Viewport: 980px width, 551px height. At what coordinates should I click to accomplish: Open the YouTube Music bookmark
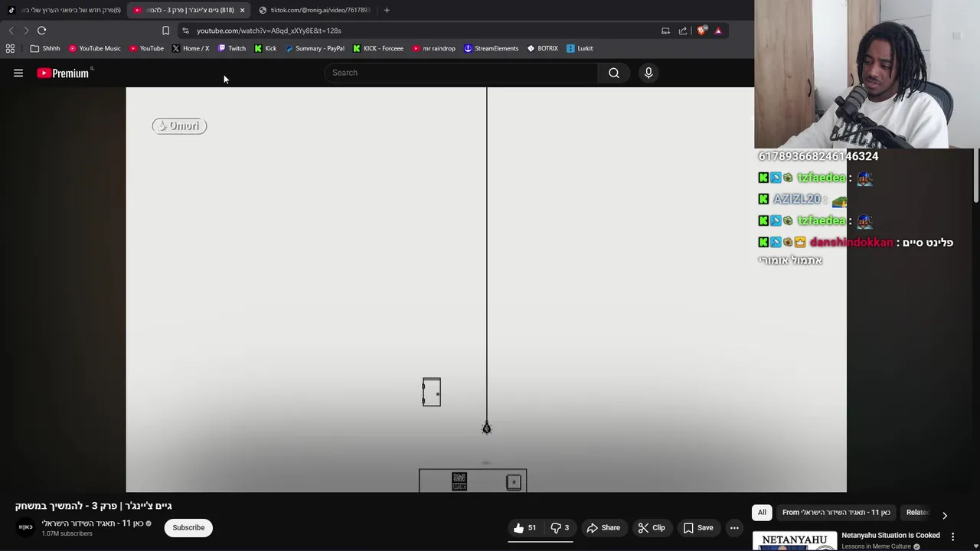tap(95, 48)
